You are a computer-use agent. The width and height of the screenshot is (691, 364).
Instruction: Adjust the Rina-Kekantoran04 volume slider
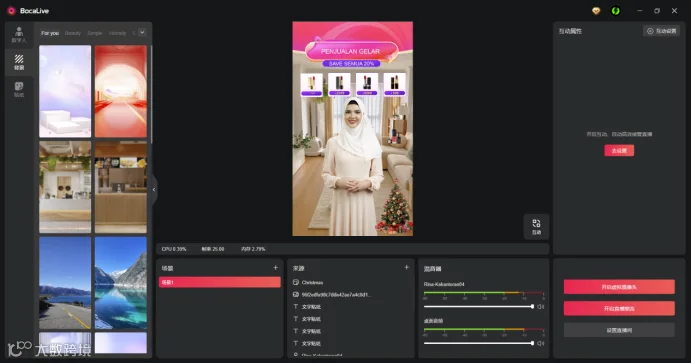coord(478,306)
